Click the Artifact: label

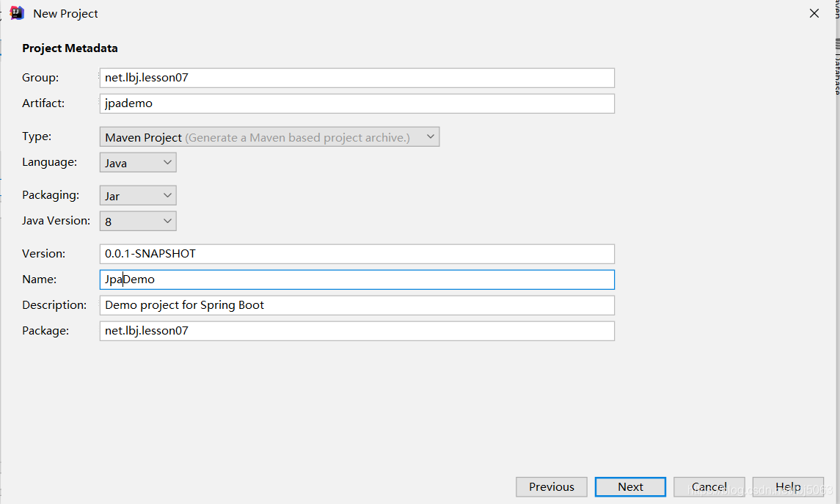coord(43,103)
